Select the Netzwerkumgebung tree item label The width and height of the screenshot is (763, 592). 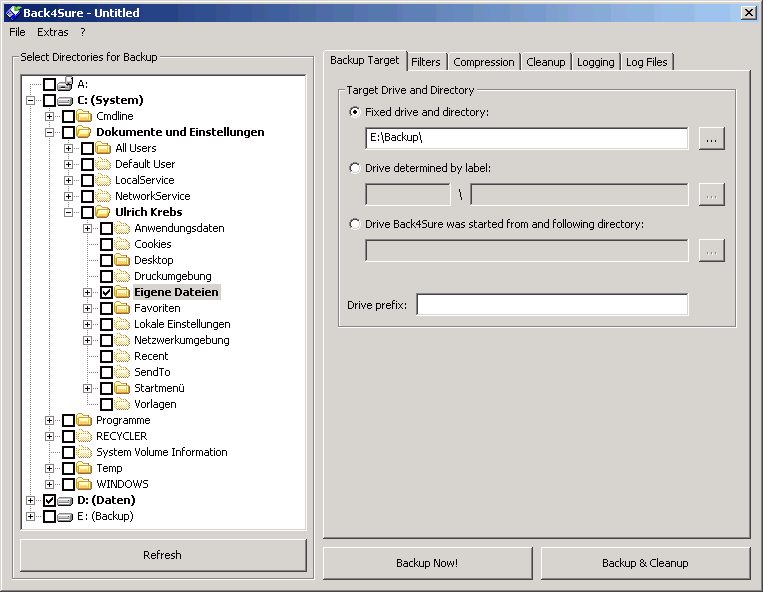(x=182, y=340)
